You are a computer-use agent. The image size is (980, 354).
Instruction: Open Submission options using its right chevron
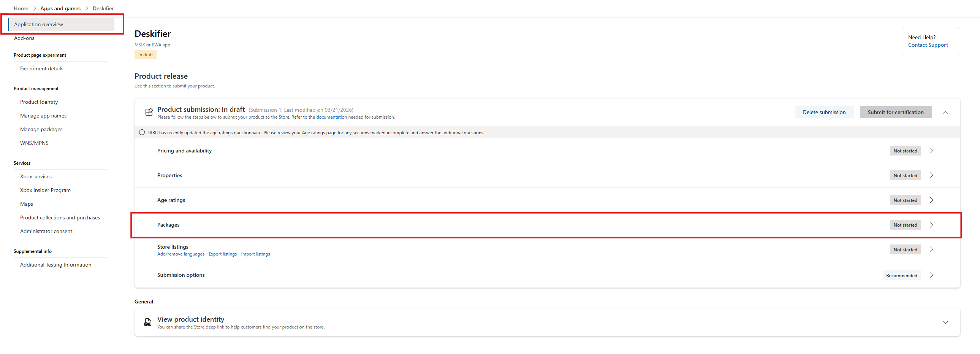click(x=931, y=276)
